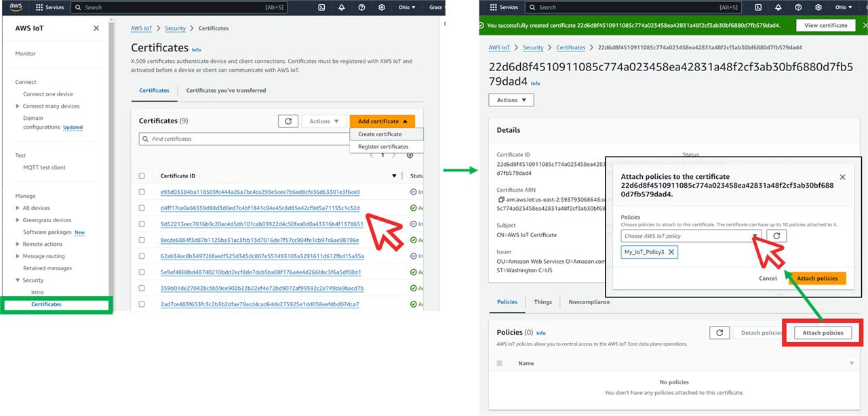This screenshot has height=416, width=868.
Task: Go to next page of certificates list
Action: point(394,155)
